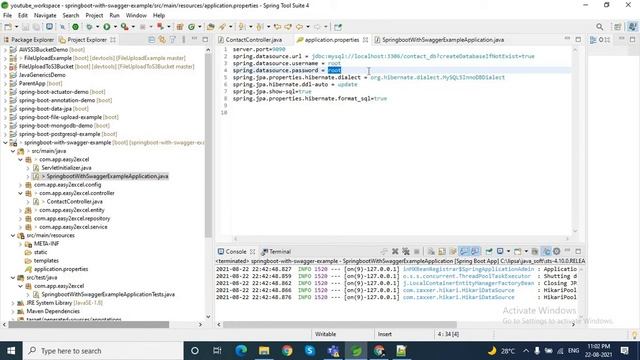640x360 pixels.
Task: Open the Window menu
Action: (x=136, y=16)
